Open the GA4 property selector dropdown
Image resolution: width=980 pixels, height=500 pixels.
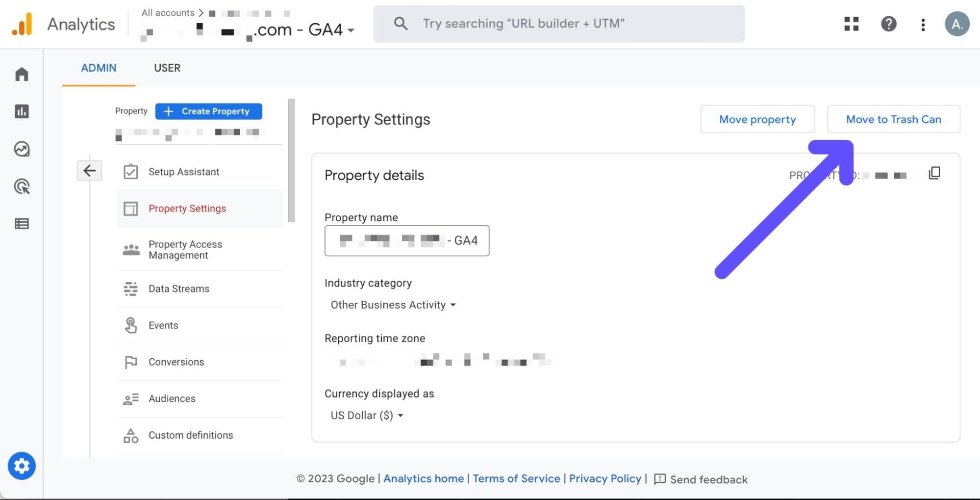coord(351,30)
